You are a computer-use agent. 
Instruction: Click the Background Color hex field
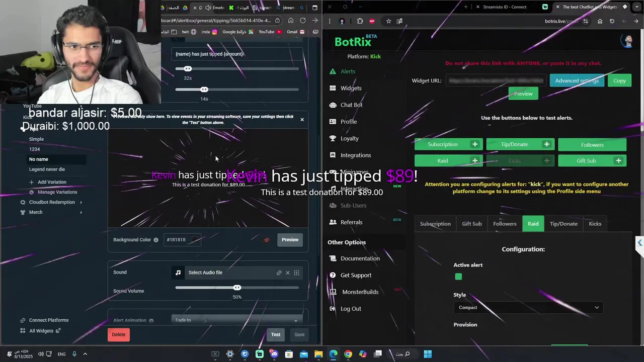coord(183,240)
